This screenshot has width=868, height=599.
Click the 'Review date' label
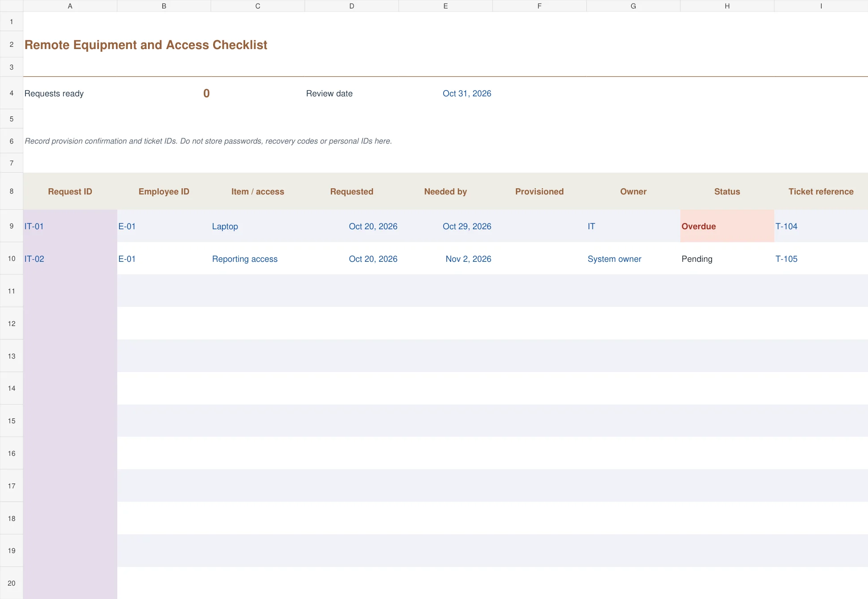click(x=329, y=93)
